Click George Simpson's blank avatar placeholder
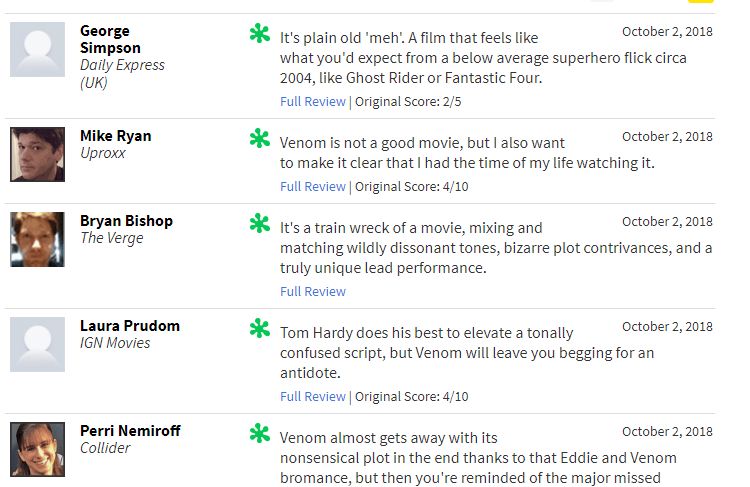Image resolution: width=750 pixels, height=487 pixels. (38, 50)
